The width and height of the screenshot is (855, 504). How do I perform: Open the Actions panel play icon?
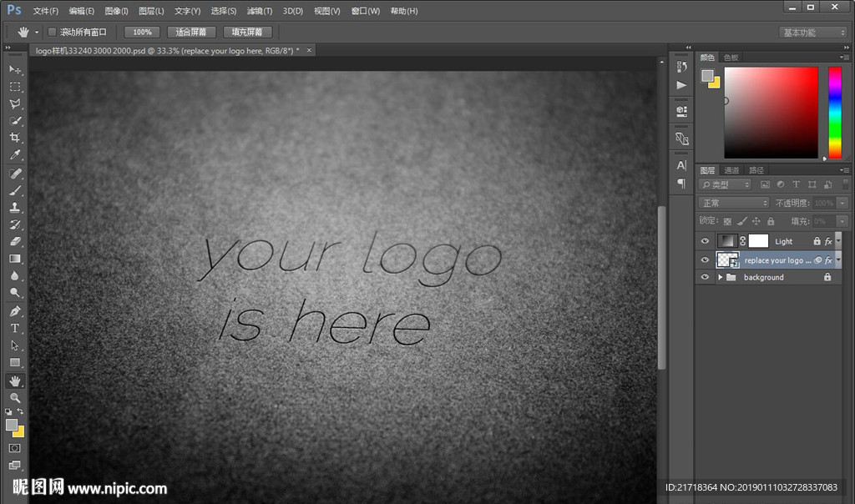coord(681,85)
